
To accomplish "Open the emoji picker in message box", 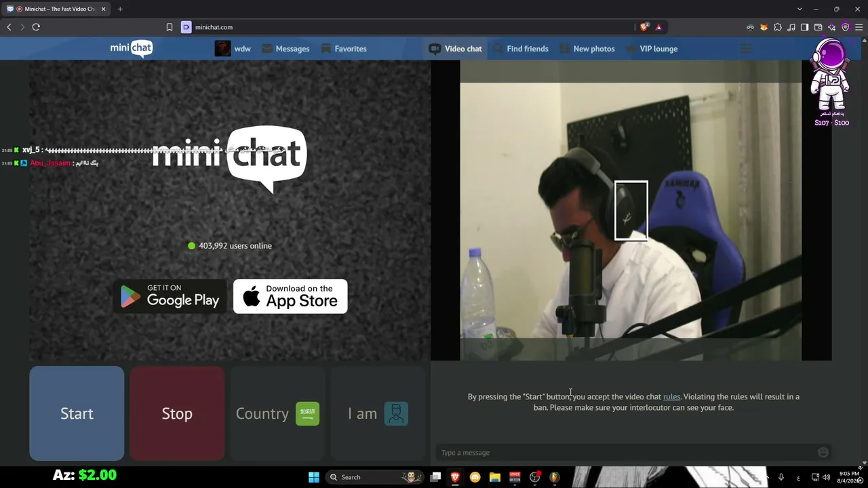I will click(823, 453).
